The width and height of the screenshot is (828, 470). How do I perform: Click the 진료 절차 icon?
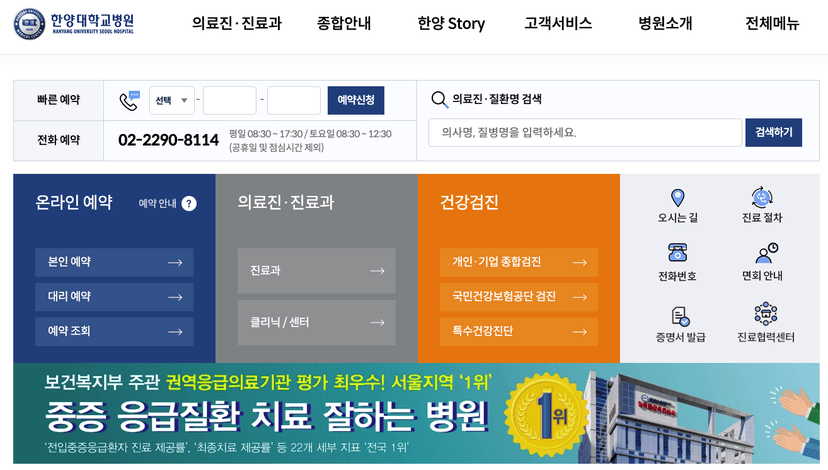[x=762, y=198]
